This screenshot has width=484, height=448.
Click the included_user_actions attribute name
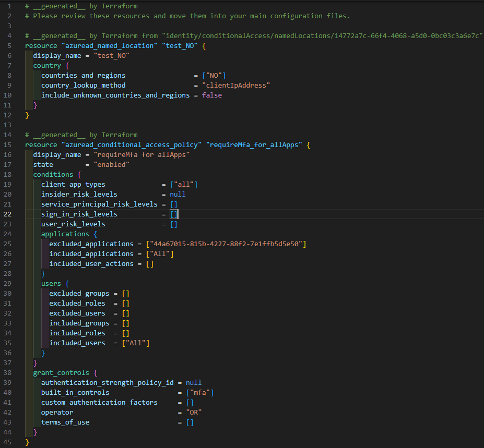(91, 264)
